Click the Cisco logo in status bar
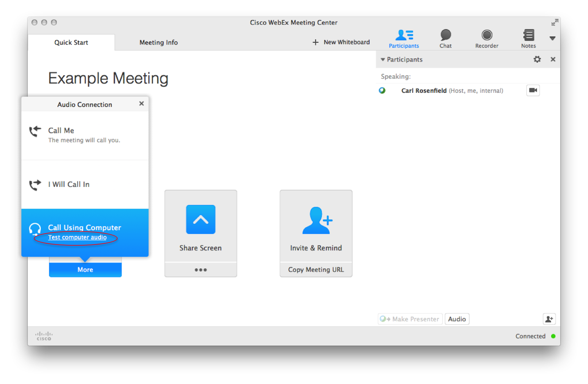Image resolution: width=588 pixels, height=384 pixels. coord(44,336)
